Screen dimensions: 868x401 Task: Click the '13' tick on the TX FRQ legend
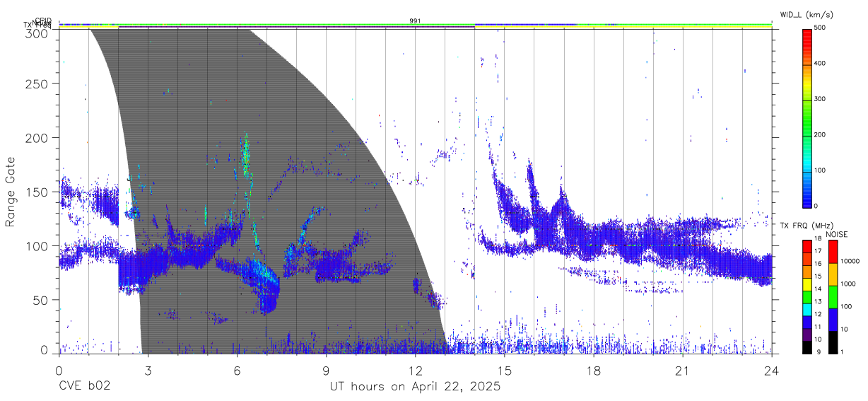819,301
